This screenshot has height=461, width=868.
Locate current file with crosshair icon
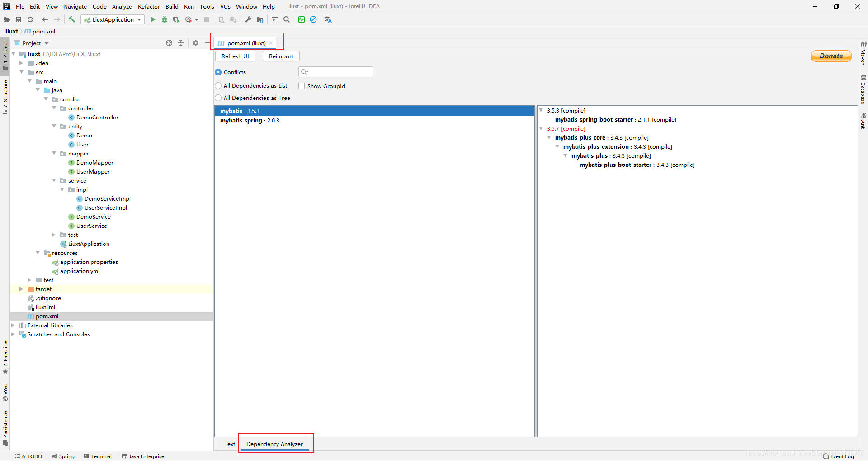coord(169,43)
